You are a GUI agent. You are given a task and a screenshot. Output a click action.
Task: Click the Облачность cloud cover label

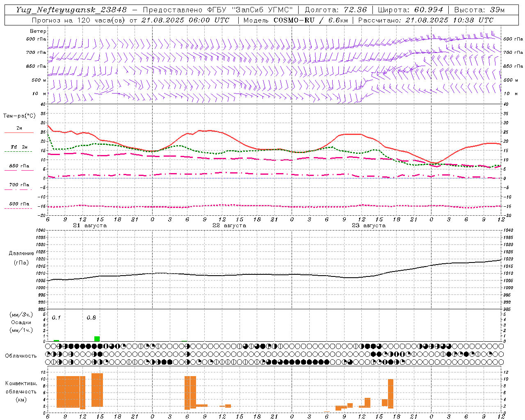(21, 356)
